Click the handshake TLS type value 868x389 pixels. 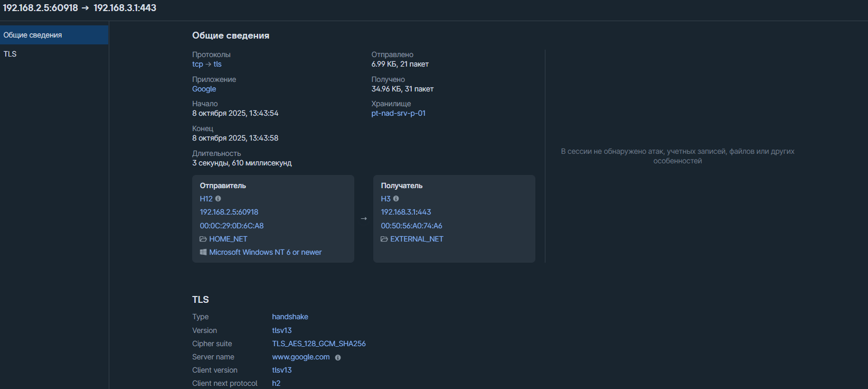290,317
